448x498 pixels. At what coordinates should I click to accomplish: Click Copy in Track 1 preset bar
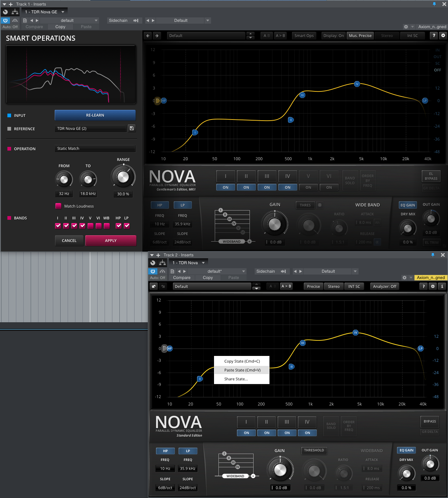(x=60, y=27)
